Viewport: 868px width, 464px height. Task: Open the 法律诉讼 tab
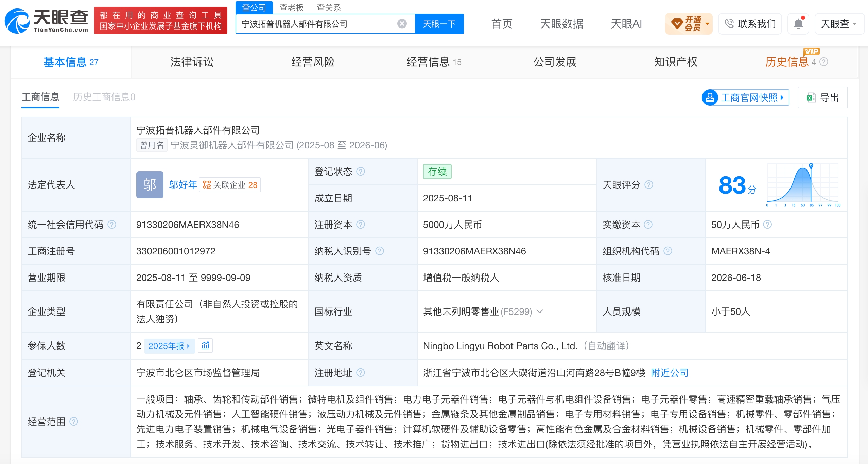pyautogui.click(x=192, y=62)
